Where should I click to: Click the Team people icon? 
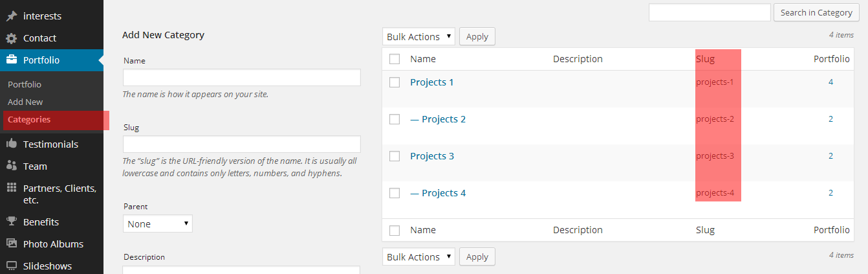coord(12,166)
